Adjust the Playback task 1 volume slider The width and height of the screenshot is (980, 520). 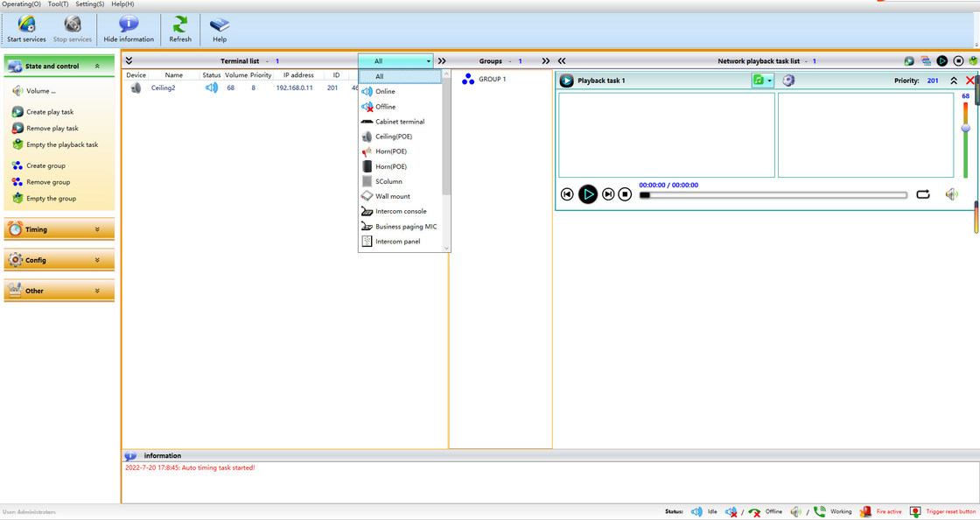(x=966, y=128)
